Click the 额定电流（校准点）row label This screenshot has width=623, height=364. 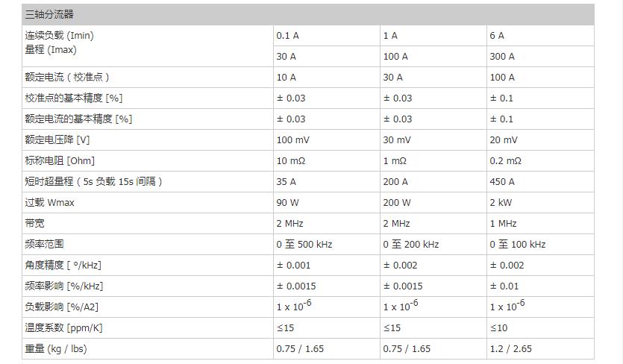point(72,77)
